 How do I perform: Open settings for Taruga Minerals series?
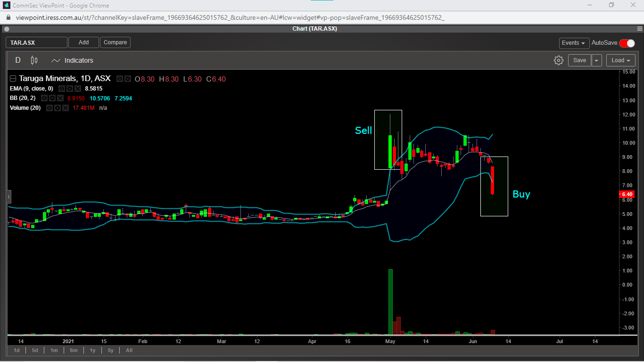tap(127, 79)
